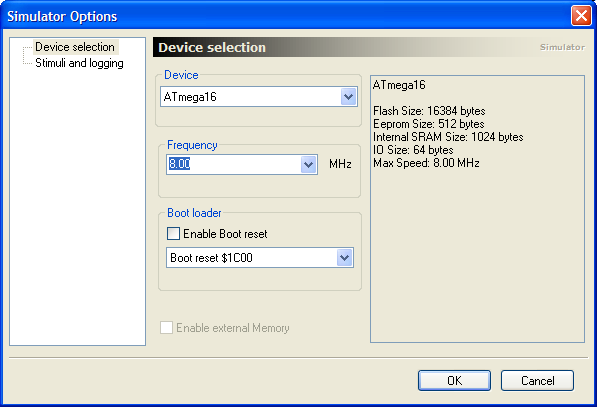The image size is (597, 407).
Task: Expand the Frequency dropdown arrow
Action: coord(308,164)
